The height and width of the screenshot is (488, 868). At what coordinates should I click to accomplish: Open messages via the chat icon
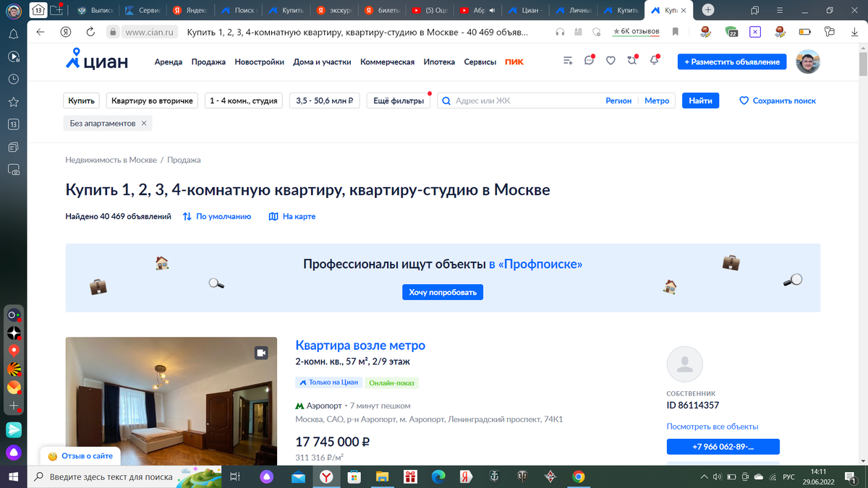[x=589, y=61]
